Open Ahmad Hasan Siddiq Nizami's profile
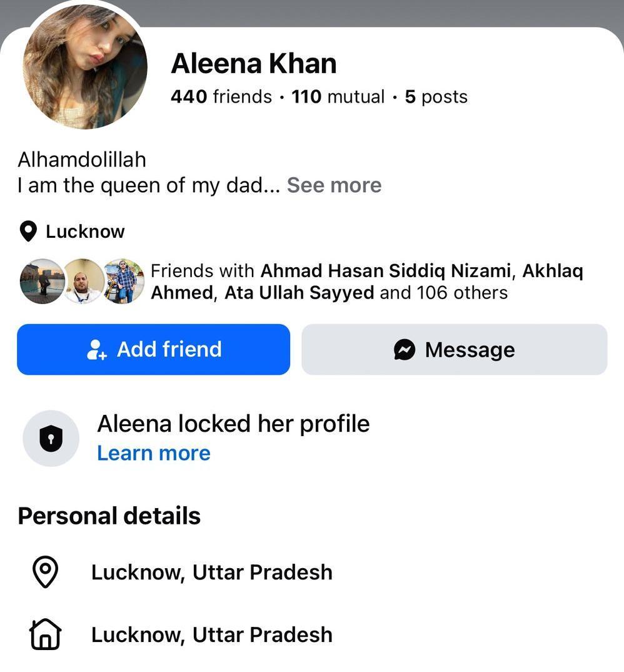The image size is (624, 672). 385,271
